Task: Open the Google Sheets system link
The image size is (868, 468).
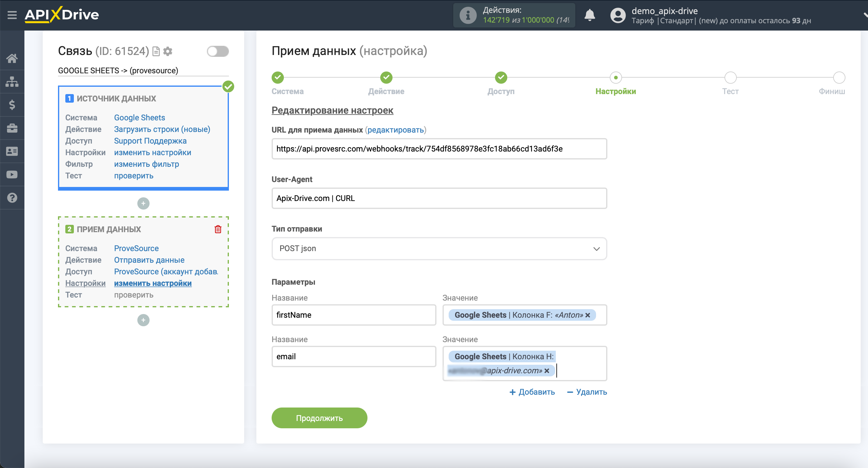Action: click(139, 118)
